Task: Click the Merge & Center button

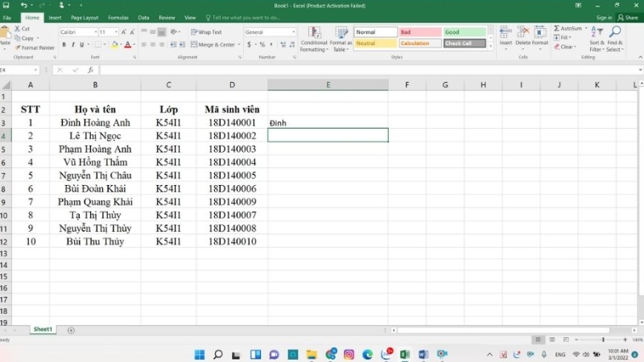Action: (x=213, y=44)
